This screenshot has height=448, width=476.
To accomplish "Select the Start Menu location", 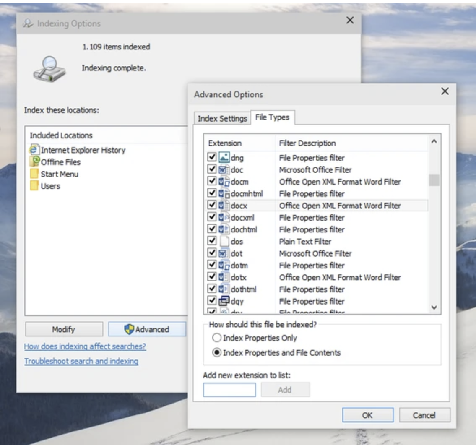I will 60,174.
